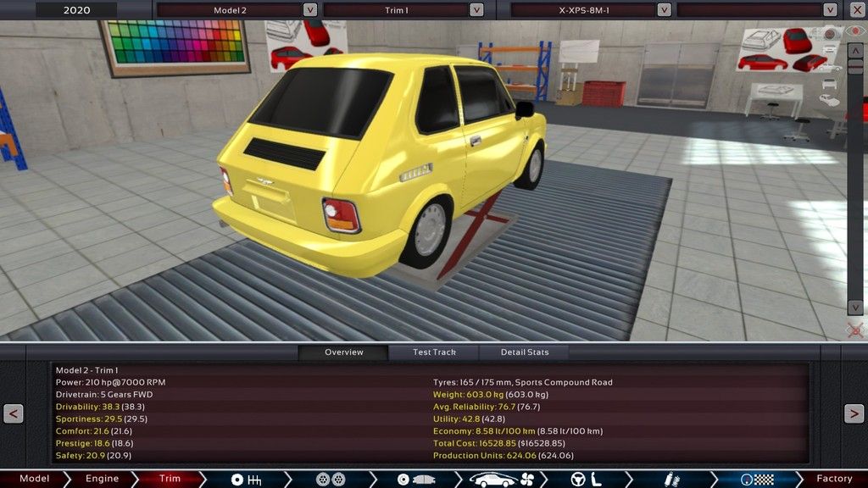Close the car designer window

click(856, 9)
